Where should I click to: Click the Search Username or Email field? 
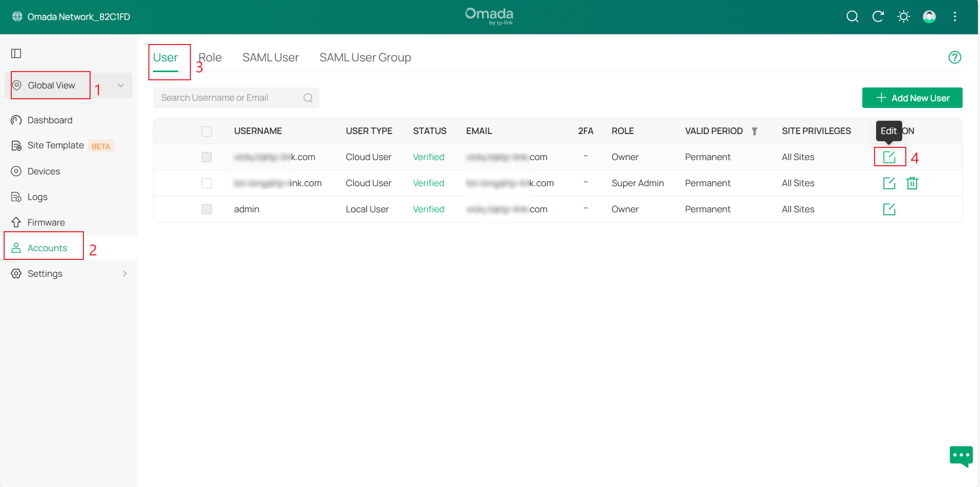click(x=230, y=98)
